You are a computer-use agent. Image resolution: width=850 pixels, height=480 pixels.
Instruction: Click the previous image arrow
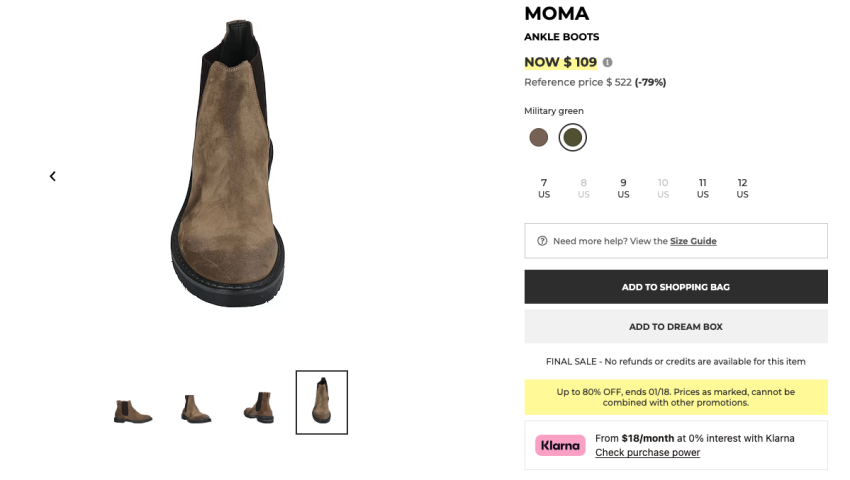(x=52, y=176)
